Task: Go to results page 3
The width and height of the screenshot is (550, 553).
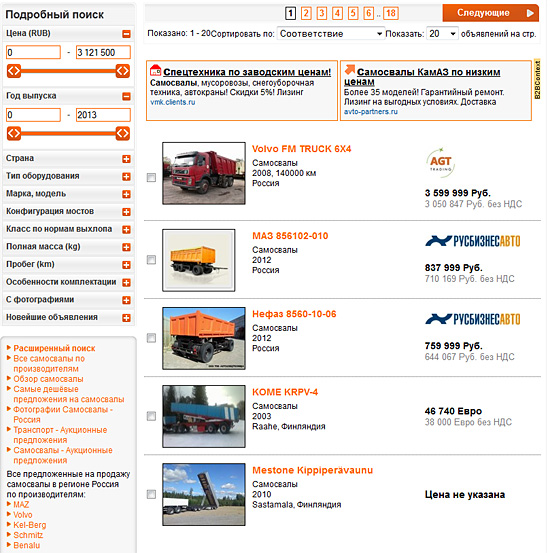Action: tap(321, 13)
